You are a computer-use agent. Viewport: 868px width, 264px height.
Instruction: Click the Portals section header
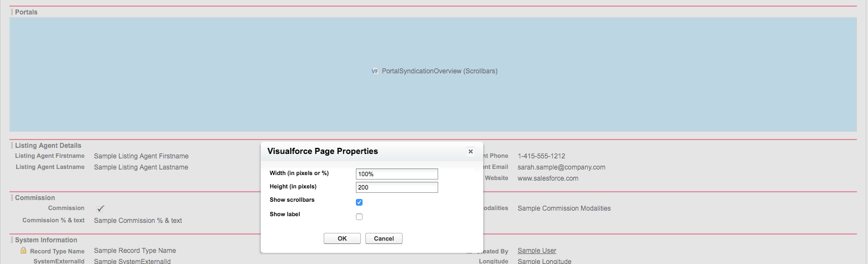point(26,12)
